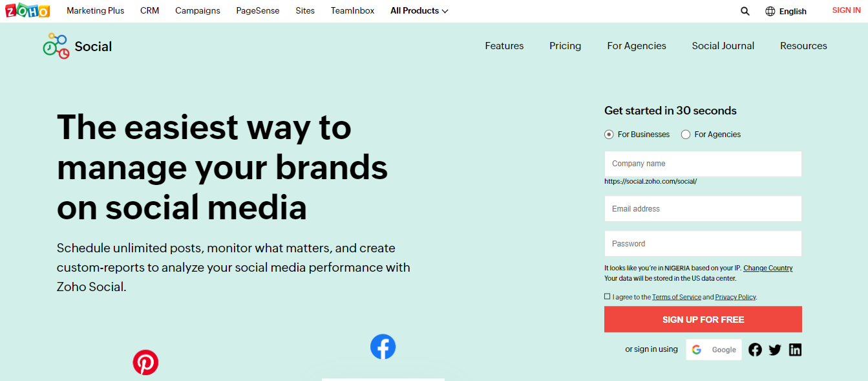This screenshot has width=868, height=381.
Task: Open the search icon
Action: pyautogui.click(x=745, y=10)
